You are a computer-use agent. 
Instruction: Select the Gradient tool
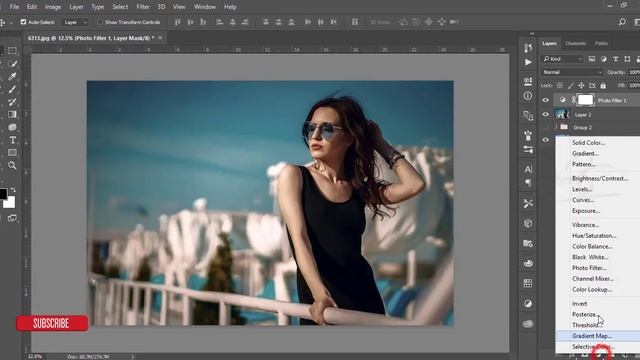[12, 114]
